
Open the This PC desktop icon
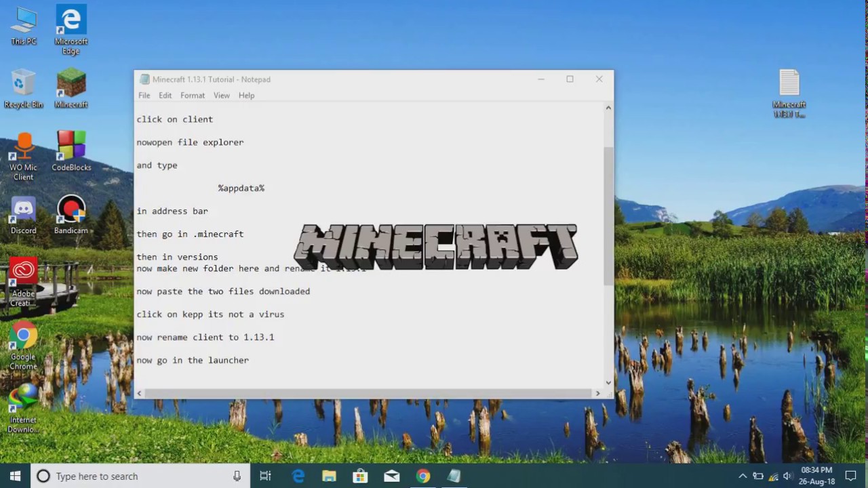(x=23, y=26)
